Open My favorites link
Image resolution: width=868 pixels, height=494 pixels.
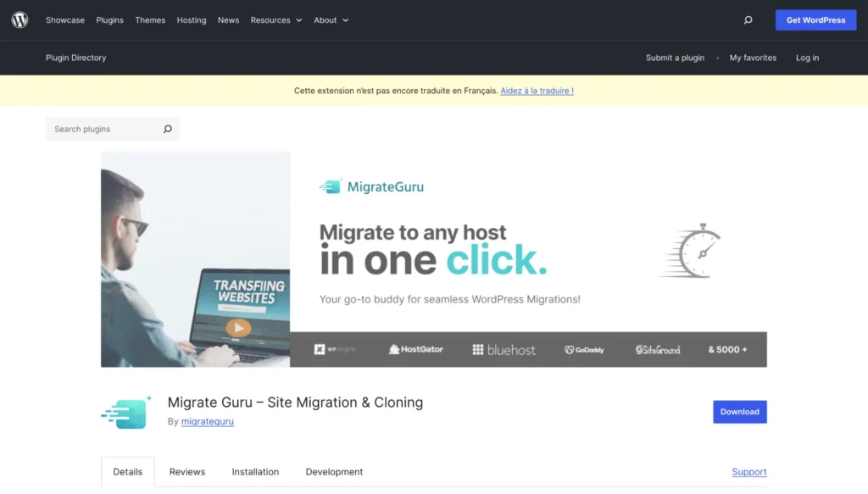(753, 58)
